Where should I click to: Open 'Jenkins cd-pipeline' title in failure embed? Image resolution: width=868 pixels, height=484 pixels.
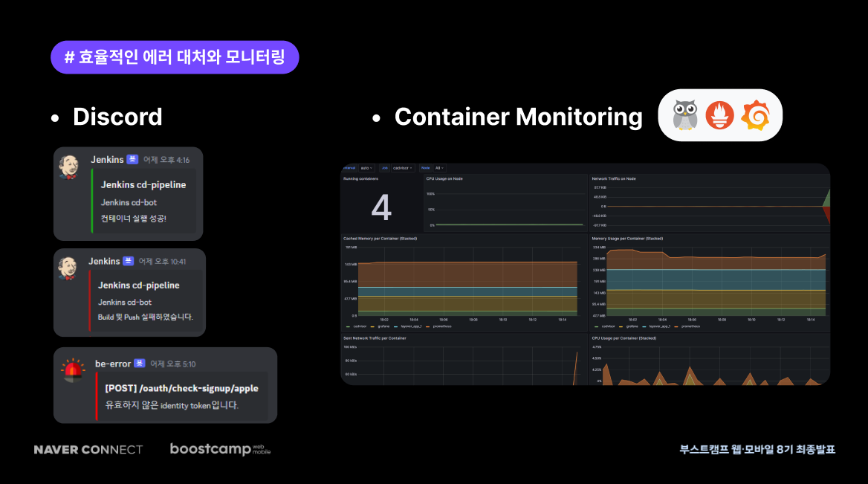[x=139, y=285]
